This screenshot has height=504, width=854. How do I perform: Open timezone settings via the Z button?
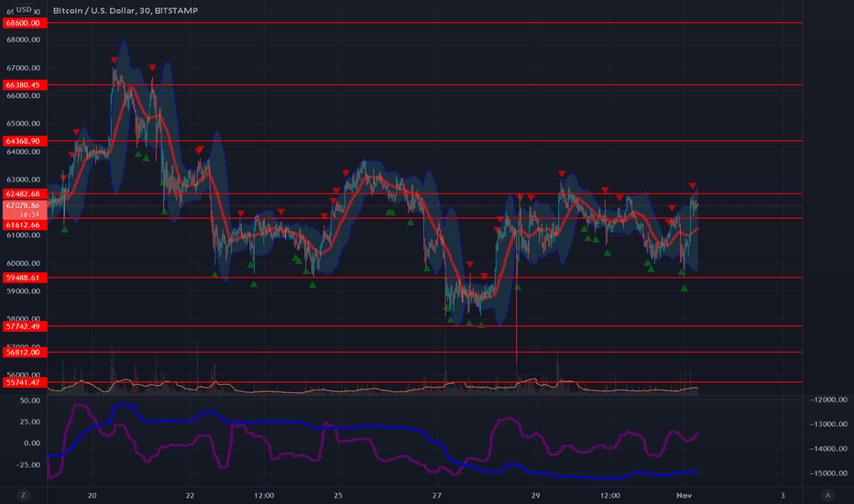coord(23,495)
